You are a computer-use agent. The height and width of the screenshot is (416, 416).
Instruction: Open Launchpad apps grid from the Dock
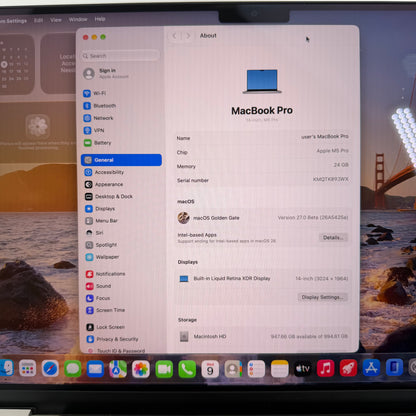28,369
